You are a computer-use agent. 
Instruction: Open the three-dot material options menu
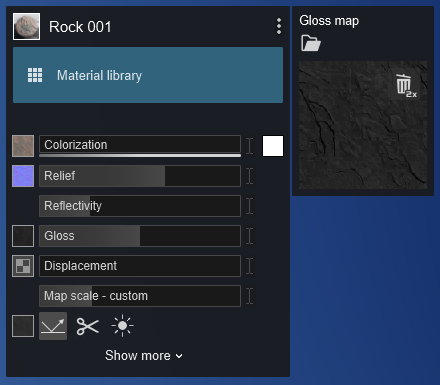(279, 26)
